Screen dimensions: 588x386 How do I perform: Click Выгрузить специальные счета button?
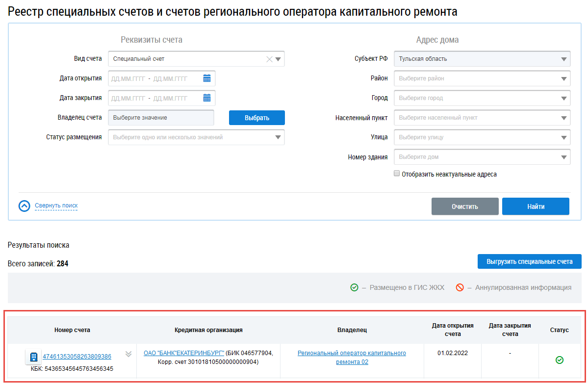tap(529, 261)
